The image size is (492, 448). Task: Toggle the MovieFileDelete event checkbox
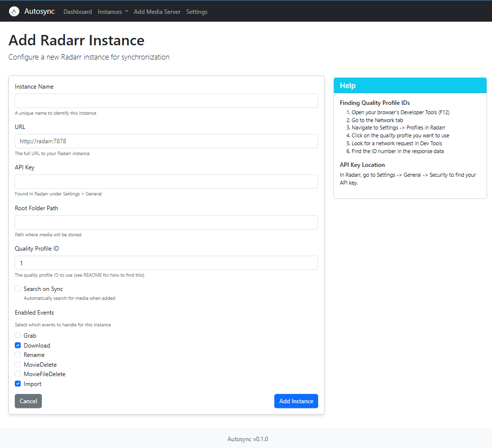point(18,374)
